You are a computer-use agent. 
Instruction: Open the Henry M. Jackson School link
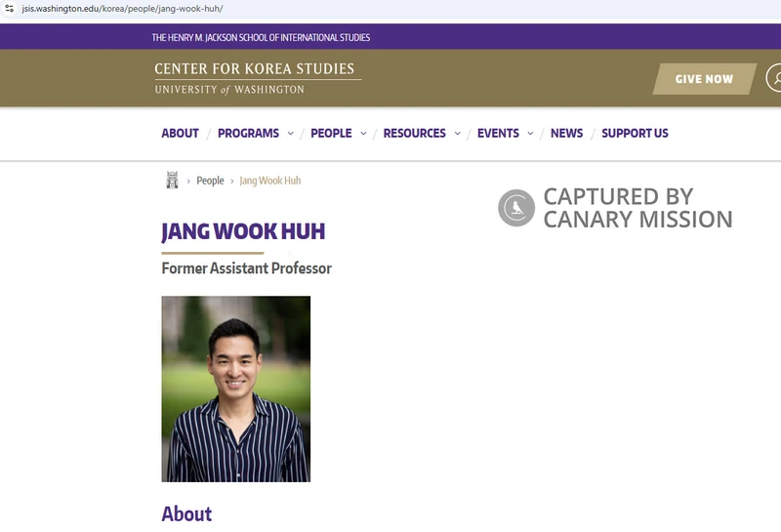pos(261,37)
